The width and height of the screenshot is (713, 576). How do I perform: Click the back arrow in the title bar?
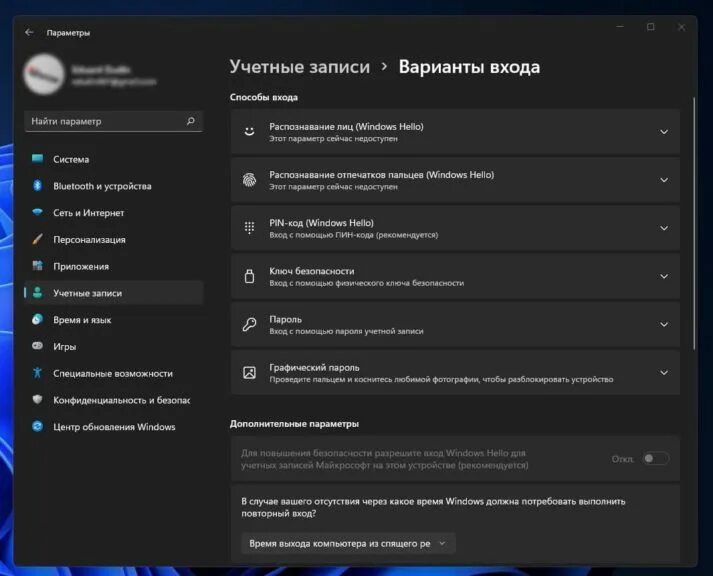point(29,32)
